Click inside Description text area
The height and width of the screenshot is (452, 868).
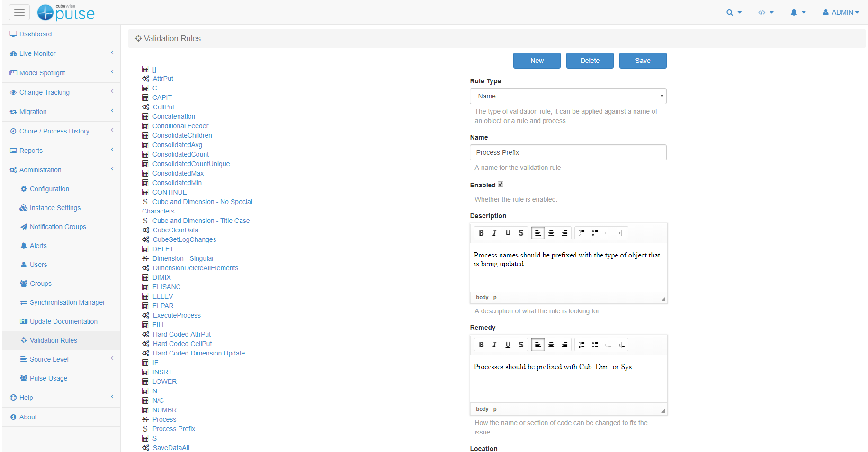pyautogui.click(x=568, y=267)
